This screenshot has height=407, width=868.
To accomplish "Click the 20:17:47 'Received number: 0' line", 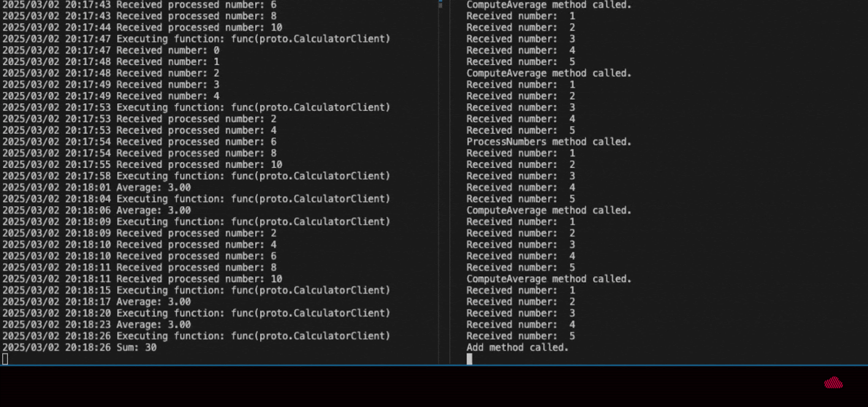I will [111, 50].
